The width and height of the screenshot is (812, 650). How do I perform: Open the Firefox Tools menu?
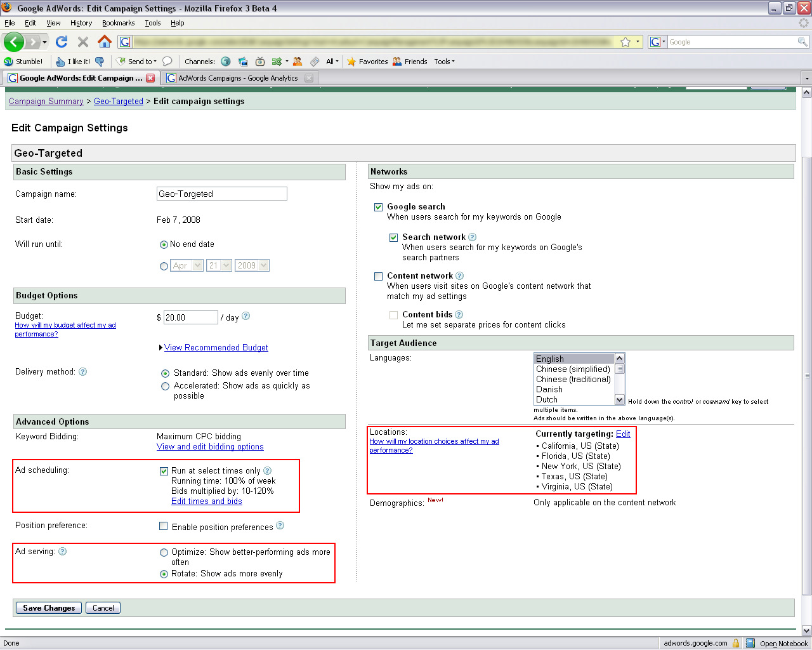(153, 23)
